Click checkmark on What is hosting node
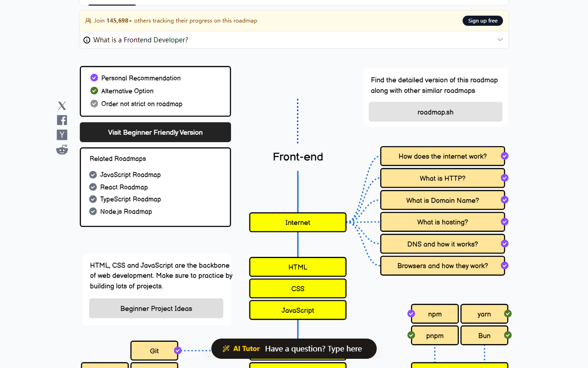 coord(504,222)
